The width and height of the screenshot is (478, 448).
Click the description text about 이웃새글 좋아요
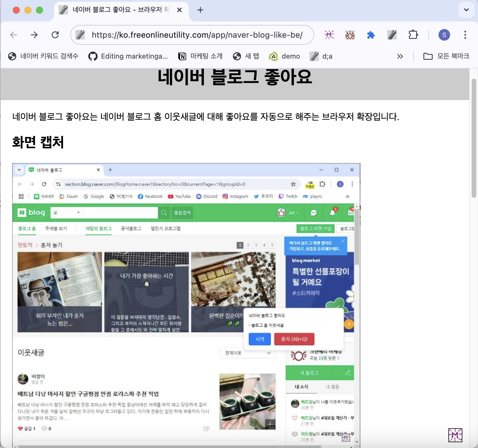pos(206,117)
